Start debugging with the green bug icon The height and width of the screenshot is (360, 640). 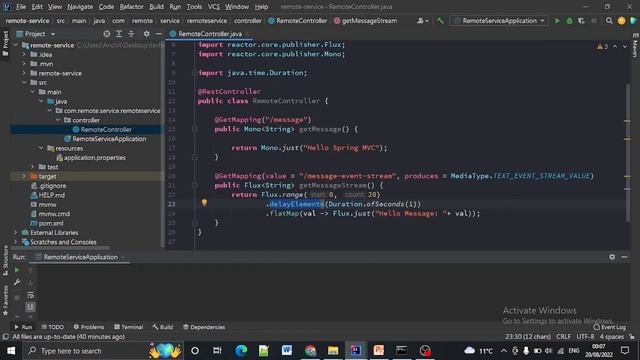(569, 20)
